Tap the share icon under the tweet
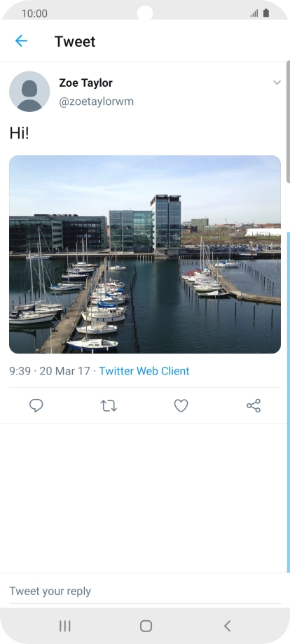Screen dimensions: 290x644 click(254, 406)
